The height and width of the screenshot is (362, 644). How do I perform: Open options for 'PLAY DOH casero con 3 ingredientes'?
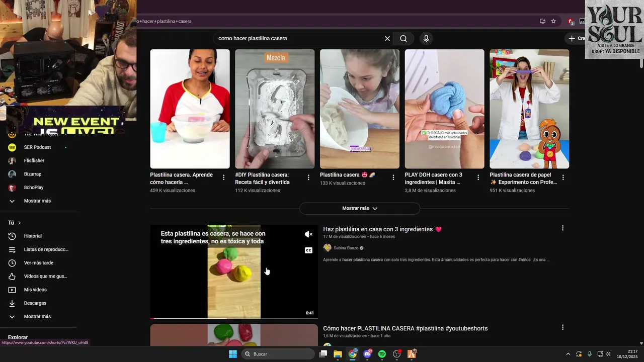point(478,177)
